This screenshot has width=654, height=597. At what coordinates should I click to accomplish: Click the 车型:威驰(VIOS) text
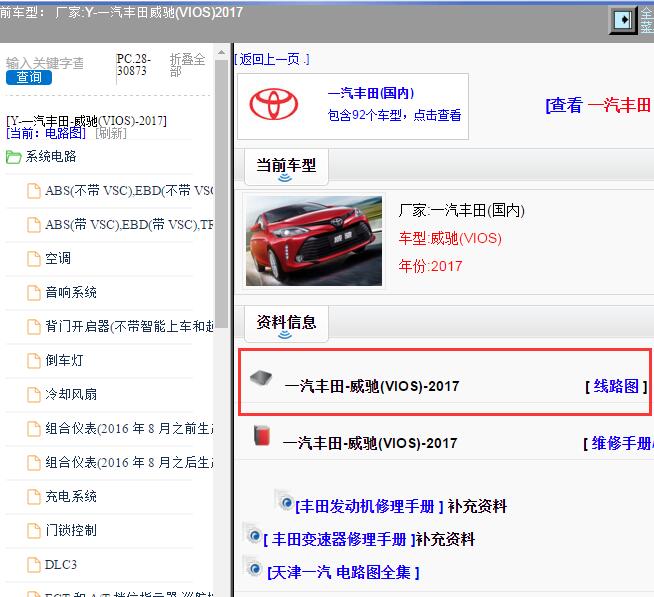[x=450, y=239]
